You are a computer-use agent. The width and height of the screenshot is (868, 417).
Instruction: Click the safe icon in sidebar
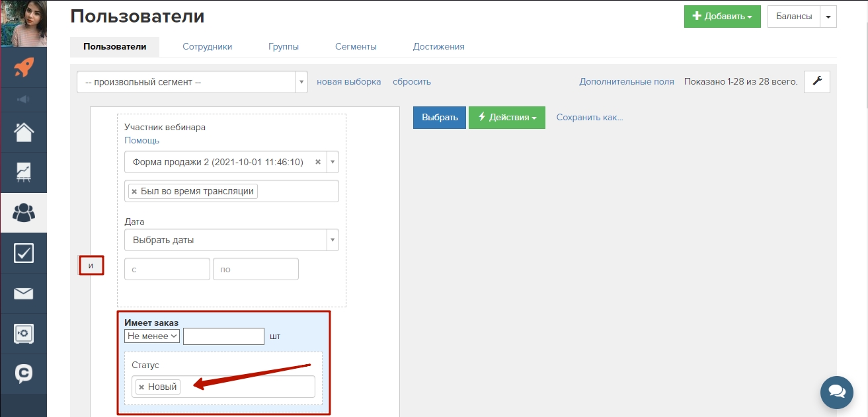24,334
